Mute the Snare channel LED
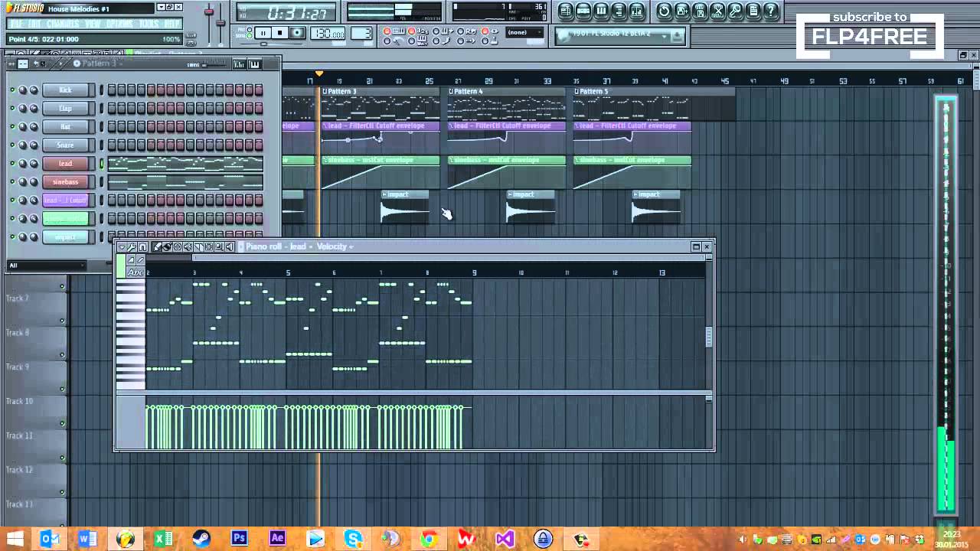 (12, 145)
